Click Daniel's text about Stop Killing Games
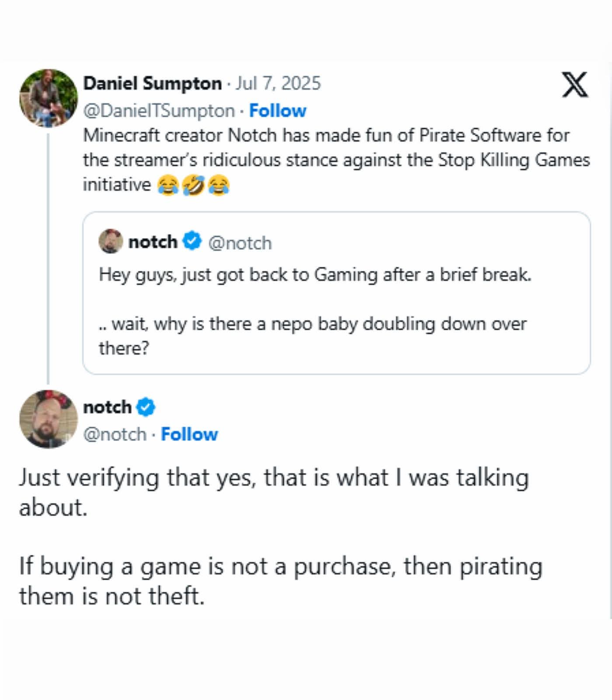 point(336,160)
